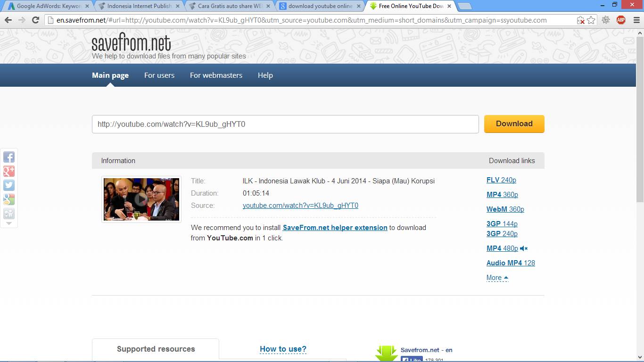Click the browser address bar URL
Image resolution: width=644 pixels, height=362 pixels.
point(302,20)
